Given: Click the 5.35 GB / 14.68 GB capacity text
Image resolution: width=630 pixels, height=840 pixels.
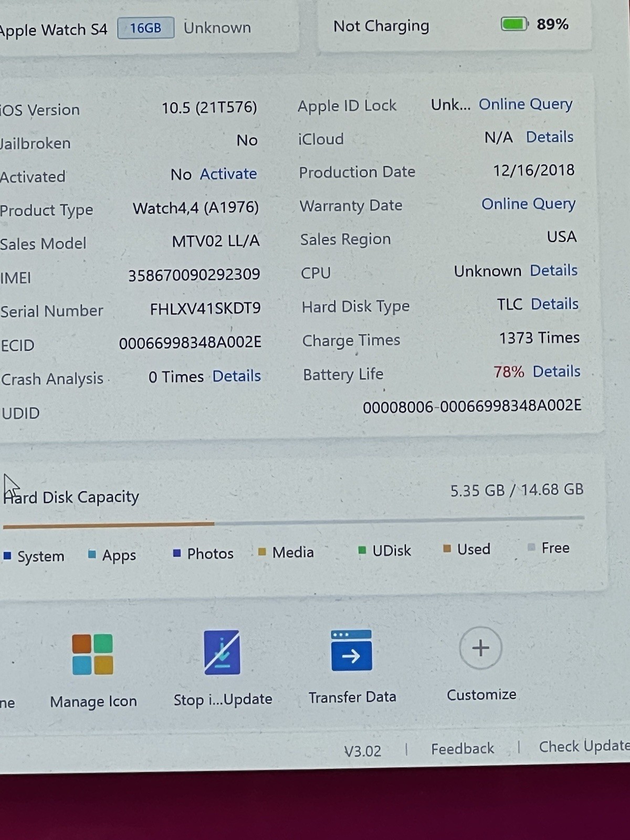Looking at the screenshot, I should pyautogui.click(x=517, y=490).
